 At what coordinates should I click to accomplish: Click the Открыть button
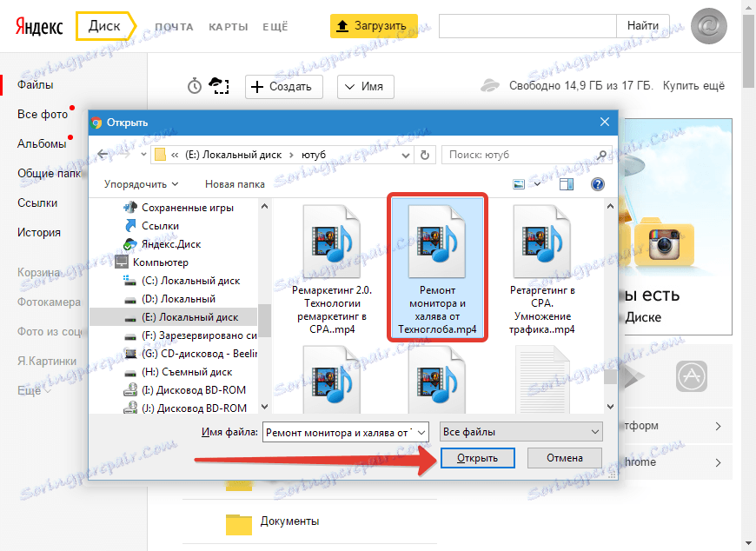(477, 458)
